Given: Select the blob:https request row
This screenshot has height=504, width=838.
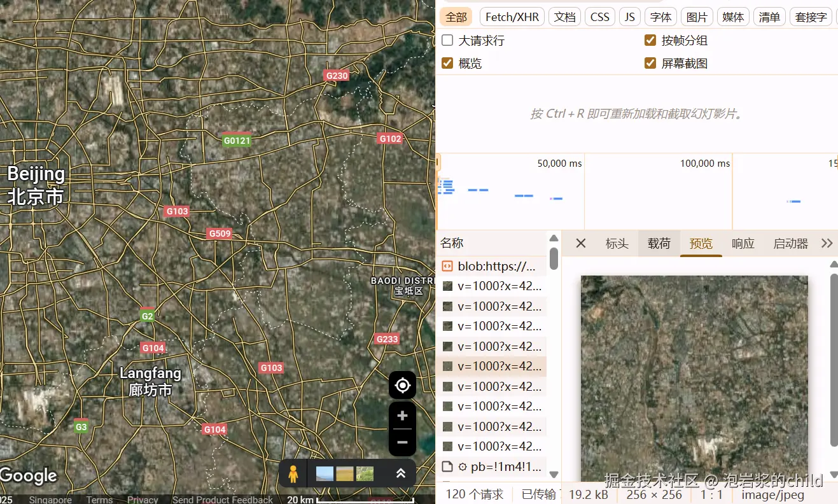Looking at the screenshot, I should (491, 266).
